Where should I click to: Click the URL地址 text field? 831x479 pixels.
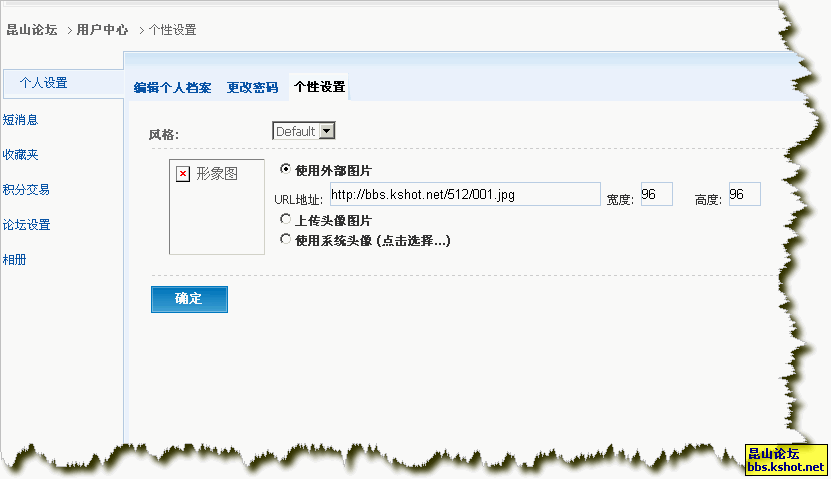coord(463,194)
